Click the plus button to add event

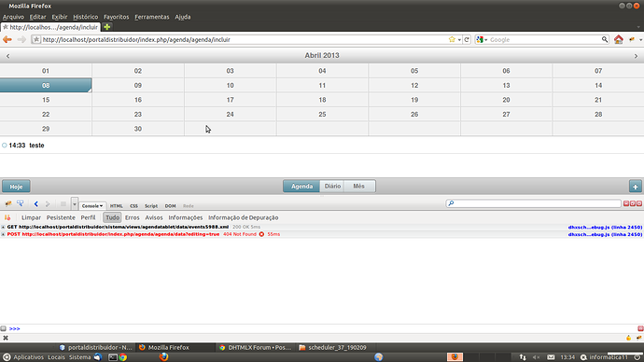tap(635, 187)
